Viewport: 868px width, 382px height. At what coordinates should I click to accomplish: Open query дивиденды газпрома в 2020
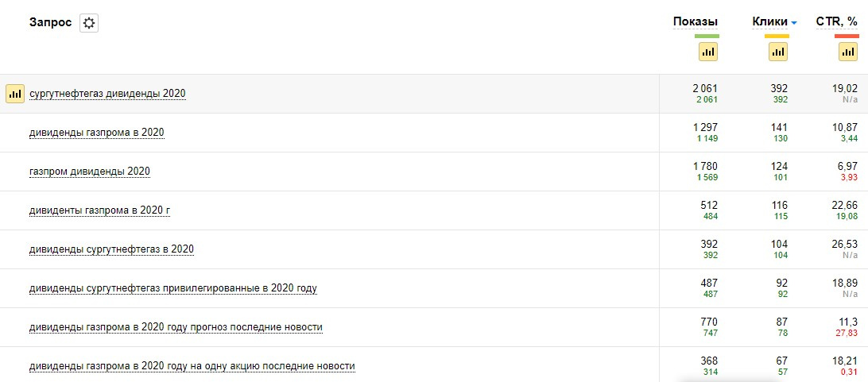96,133
